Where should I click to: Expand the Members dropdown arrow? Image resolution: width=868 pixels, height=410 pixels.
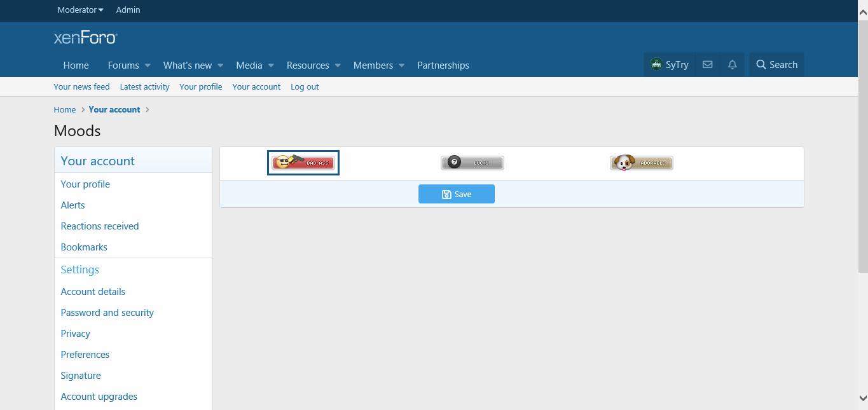[402, 65]
